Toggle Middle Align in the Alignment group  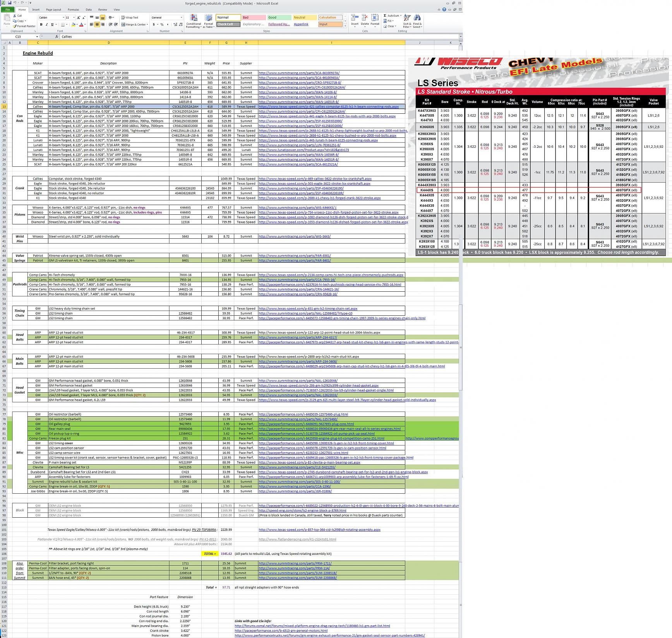pos(97,17)
